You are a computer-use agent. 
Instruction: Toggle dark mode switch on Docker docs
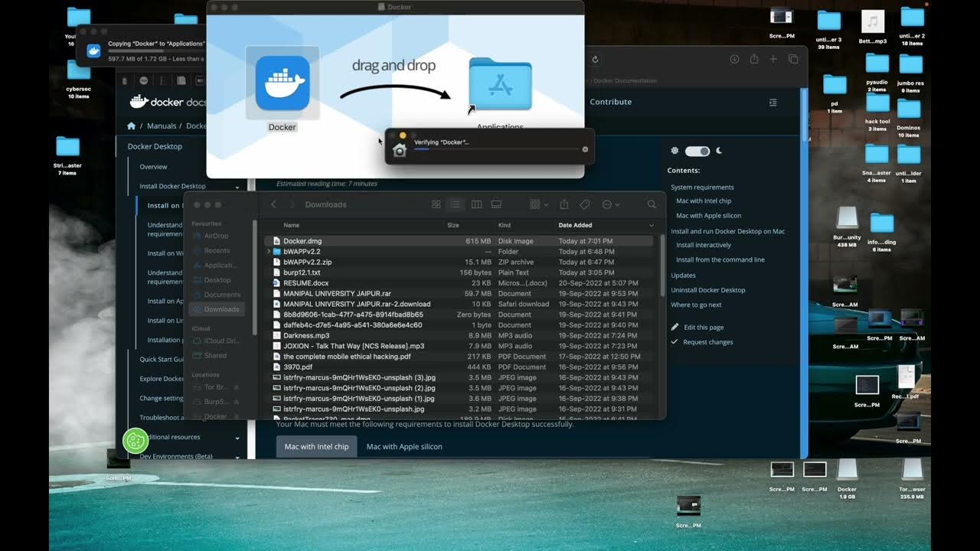point(697,151)
